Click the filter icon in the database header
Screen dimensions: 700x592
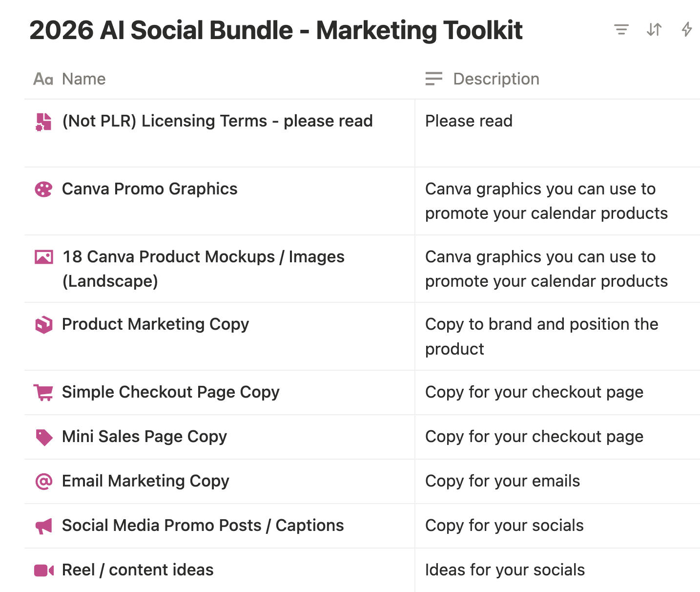coord(621,30)
